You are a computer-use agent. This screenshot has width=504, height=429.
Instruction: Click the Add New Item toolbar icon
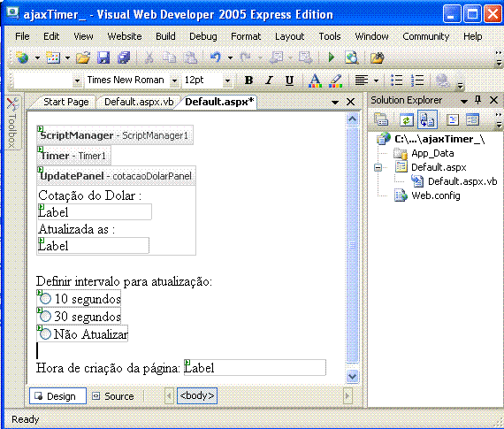coord(53,58)
